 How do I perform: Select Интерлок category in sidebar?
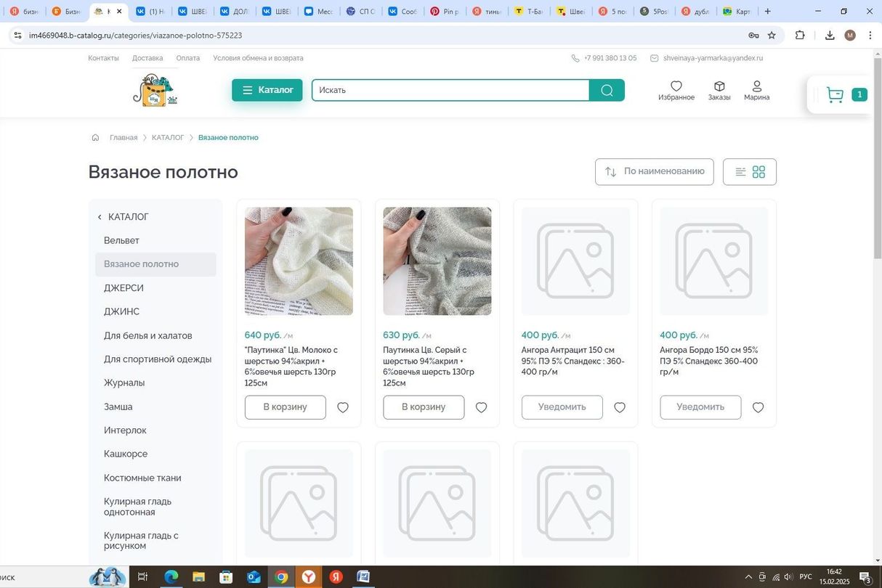[x=125, y=430]
